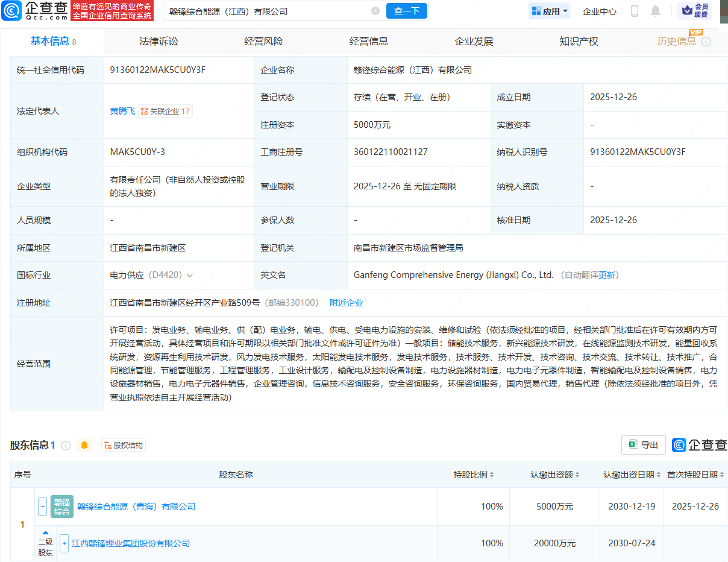Image resolution: width=728 pixels, height=562 pixels.
Task: Switch to 法律诉讼 tab
Action: [158, 42]
